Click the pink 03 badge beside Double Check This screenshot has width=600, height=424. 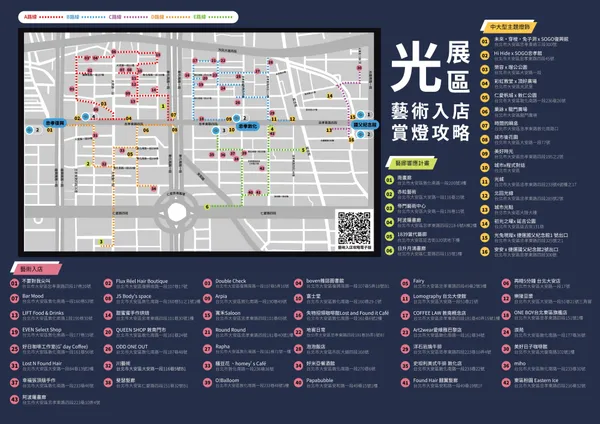click(x=207, y=284)
